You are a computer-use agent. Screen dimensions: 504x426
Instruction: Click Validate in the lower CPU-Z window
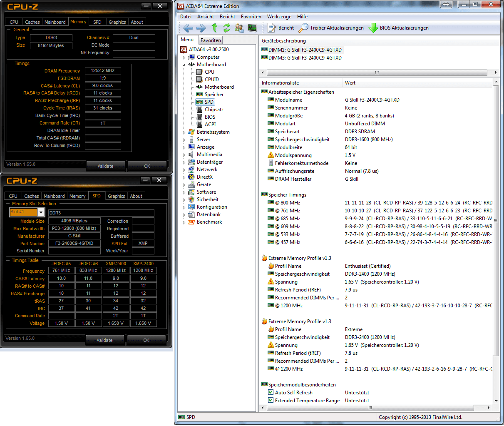click(x=104, y=340)
